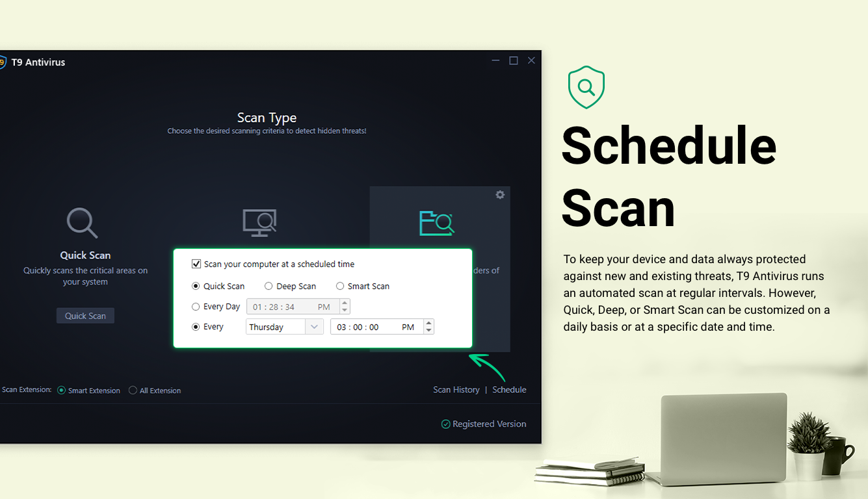Open the Schedule link
This screenshot has height=499, width=868.
click(x=509, y=389)
